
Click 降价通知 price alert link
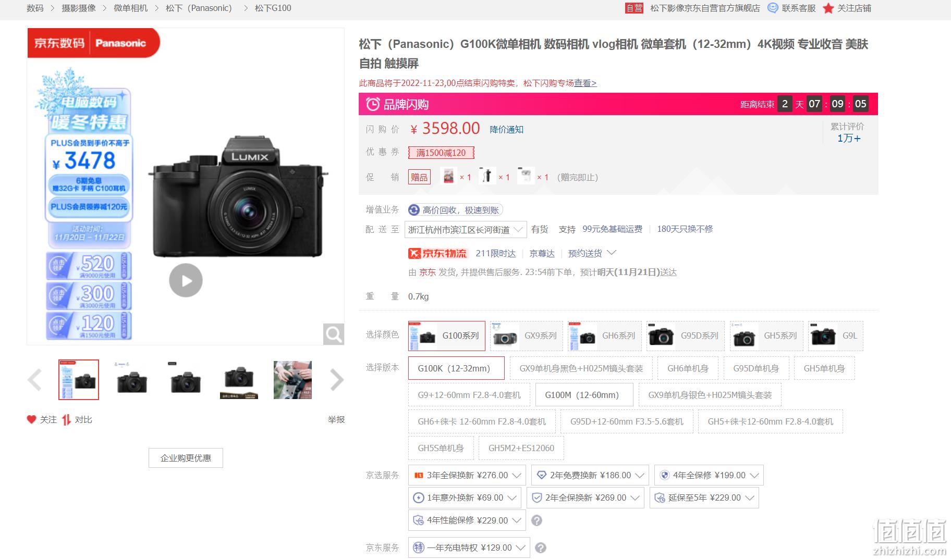[506, 129]
